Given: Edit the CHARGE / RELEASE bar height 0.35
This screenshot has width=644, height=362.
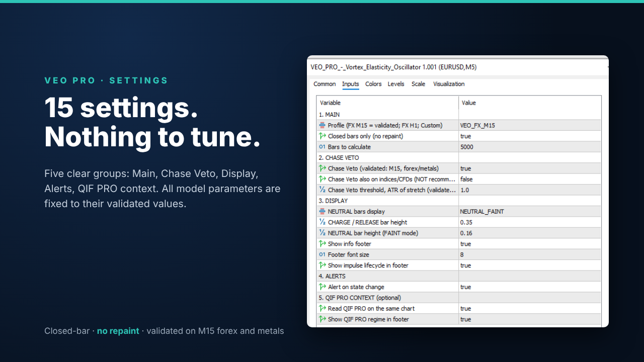Looking at the screenshot, I should 530,222.
